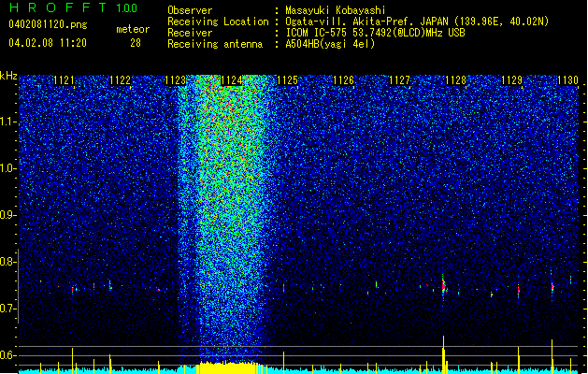Click the 1124 time marker
The image size is (588, 374).
[x=232, y=80]
